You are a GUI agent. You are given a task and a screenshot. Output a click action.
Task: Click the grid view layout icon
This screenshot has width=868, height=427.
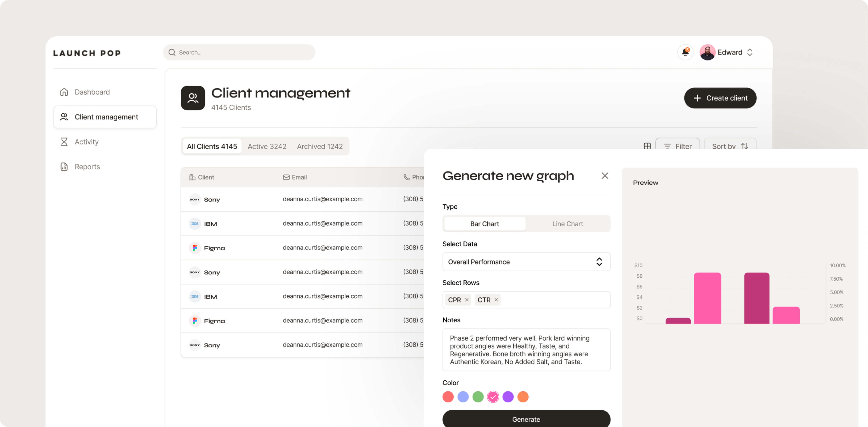pos(647,146)
